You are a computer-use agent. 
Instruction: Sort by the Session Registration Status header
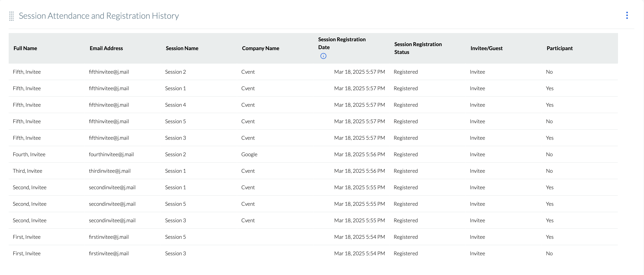(418, 48)
